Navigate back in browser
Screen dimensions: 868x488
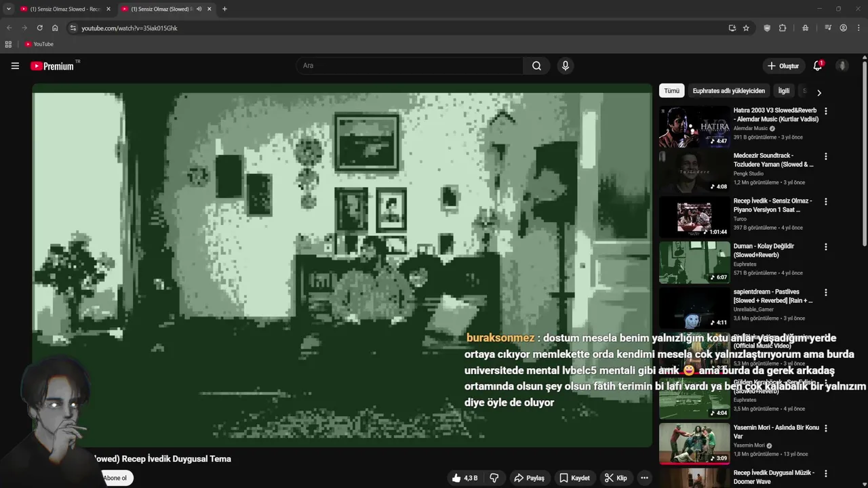(x=9, y=28)
